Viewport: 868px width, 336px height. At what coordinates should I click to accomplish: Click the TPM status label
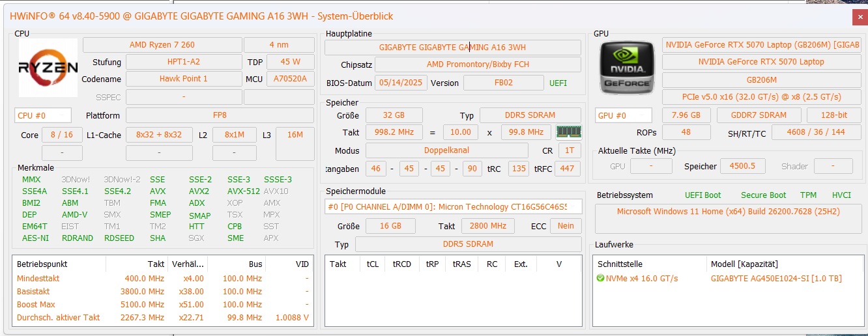tap(808, 195)
